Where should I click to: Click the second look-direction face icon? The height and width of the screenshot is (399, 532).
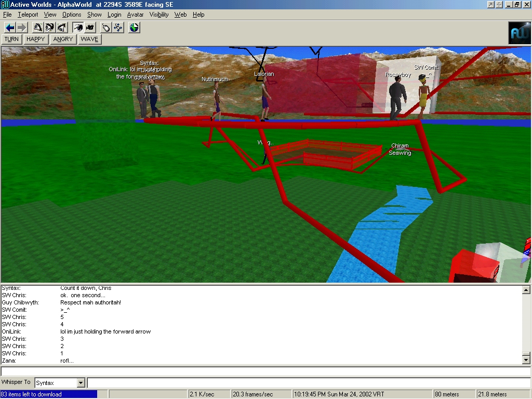pyautogui.click(x=50, y=28)
